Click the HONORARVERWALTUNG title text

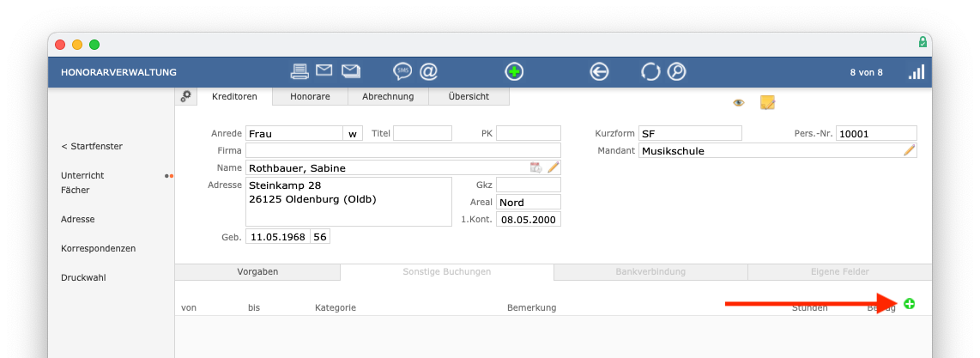pyautogui.click(x=118, y=72)
